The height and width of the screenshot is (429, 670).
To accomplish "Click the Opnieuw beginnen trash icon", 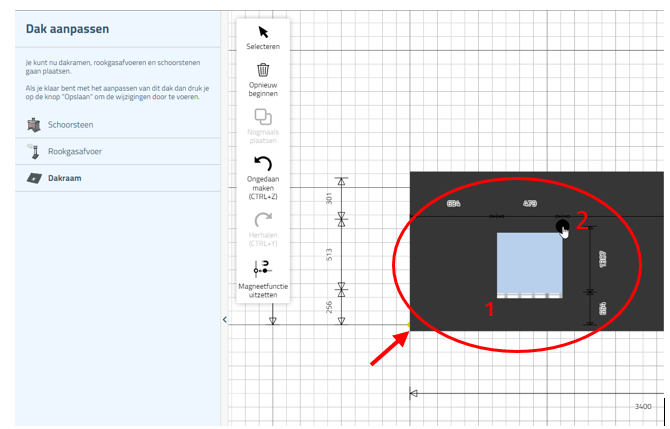I will [263, 70].
